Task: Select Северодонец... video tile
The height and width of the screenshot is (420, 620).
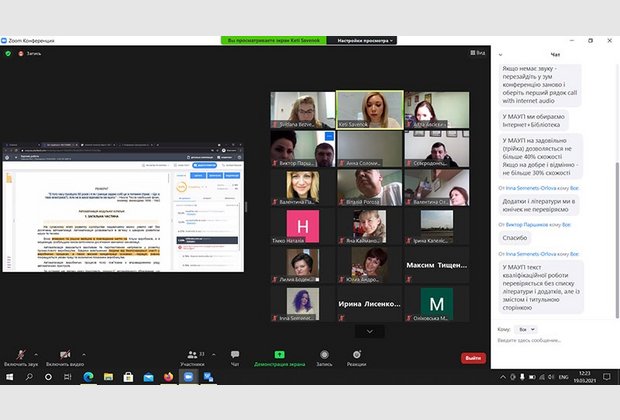Action: (437, 149)
